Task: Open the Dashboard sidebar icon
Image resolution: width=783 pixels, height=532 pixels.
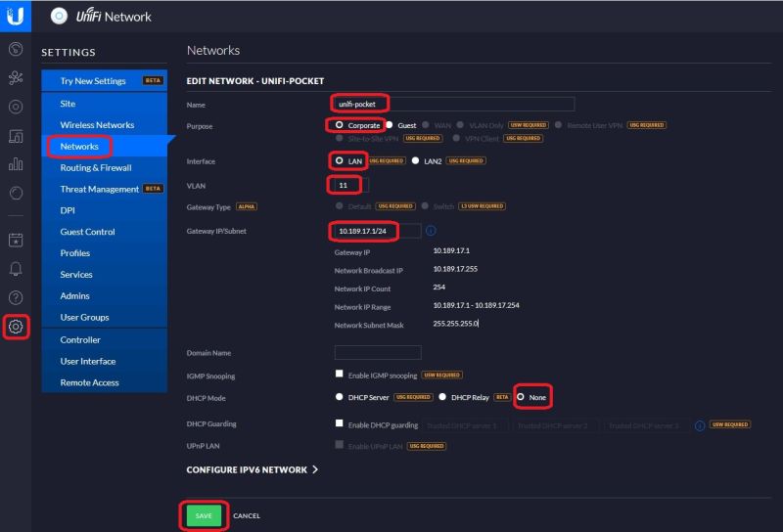Action: coord(16,49)
